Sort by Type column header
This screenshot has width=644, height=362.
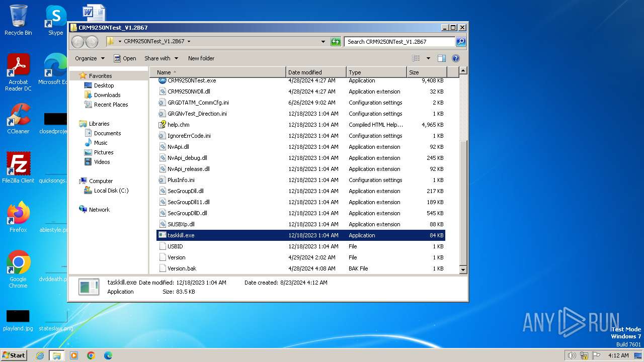(376, 72)
